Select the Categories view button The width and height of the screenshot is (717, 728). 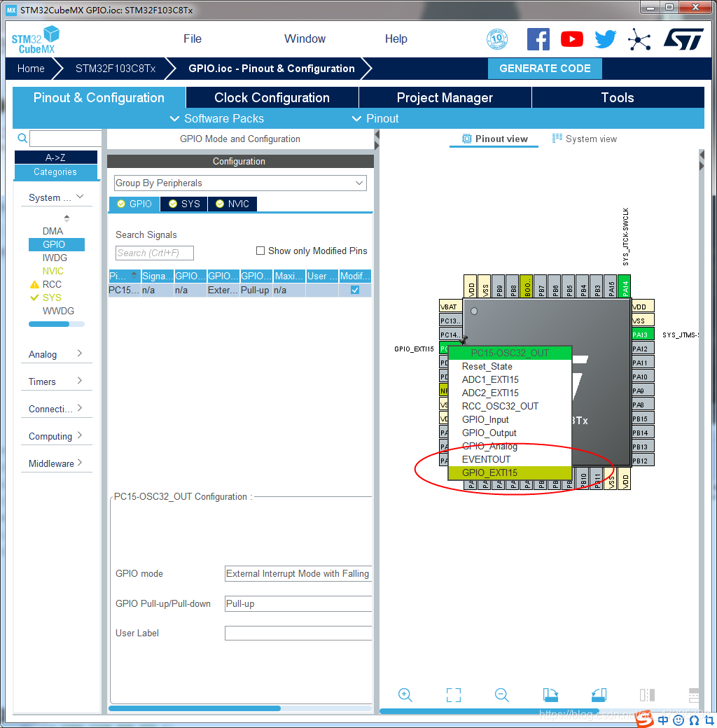coord(56,171)
